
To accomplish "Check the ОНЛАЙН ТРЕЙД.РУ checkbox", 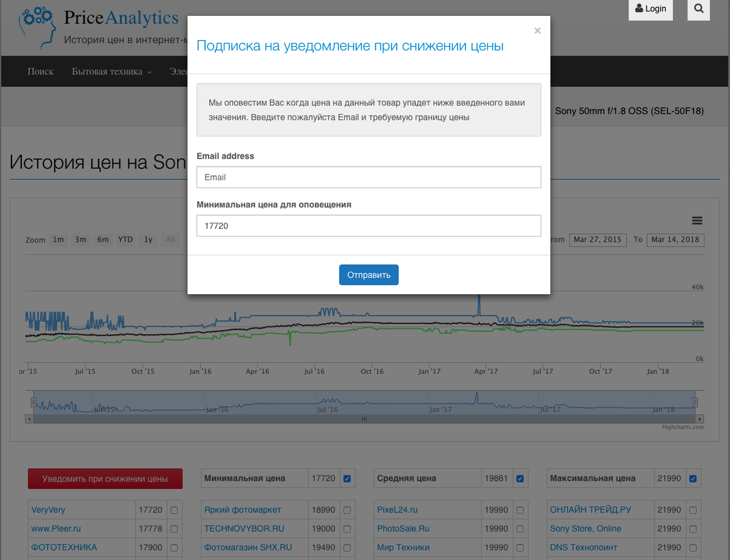I will [693, 510].
